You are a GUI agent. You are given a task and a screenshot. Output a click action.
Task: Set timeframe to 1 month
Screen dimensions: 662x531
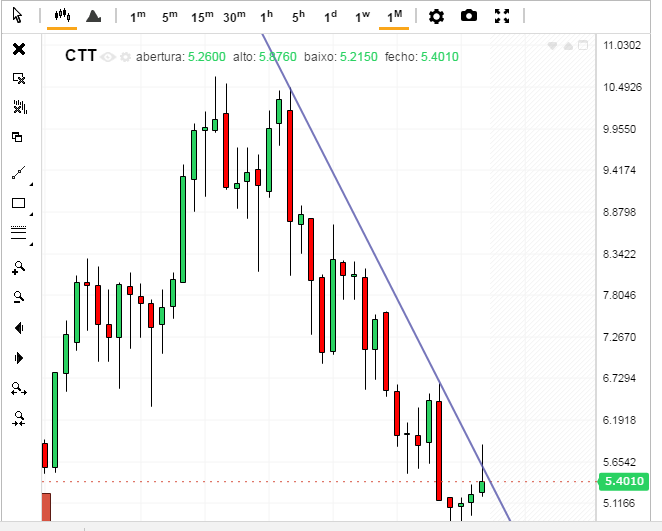394,16
